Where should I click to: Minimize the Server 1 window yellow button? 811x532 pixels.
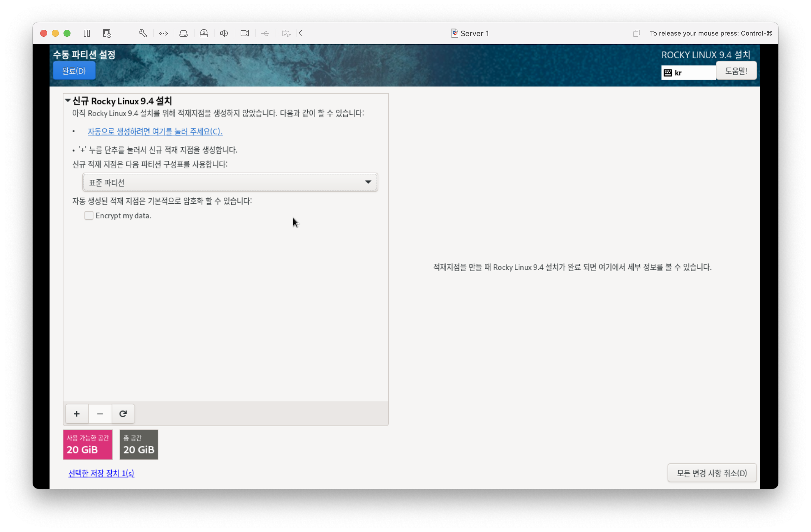[x=55, y=33]
